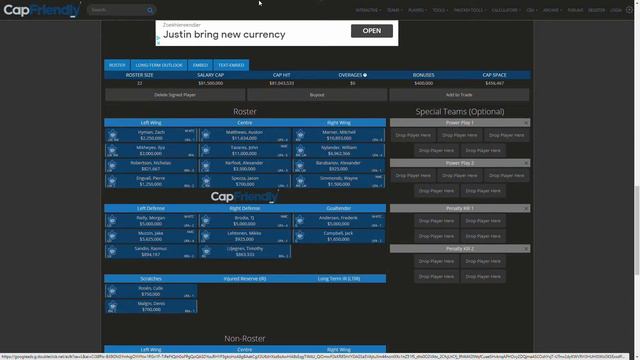Click the Delete Signed Player button
The height and width of the screenshot is (360, 640).
[175, 95]
